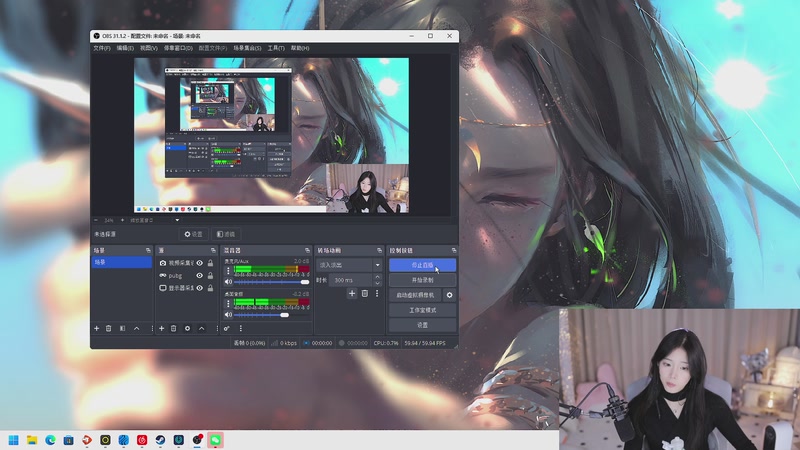Screen dimensions: 800x450
Task: Remove transition with the trash icon
Action: [x=365, y=293]
